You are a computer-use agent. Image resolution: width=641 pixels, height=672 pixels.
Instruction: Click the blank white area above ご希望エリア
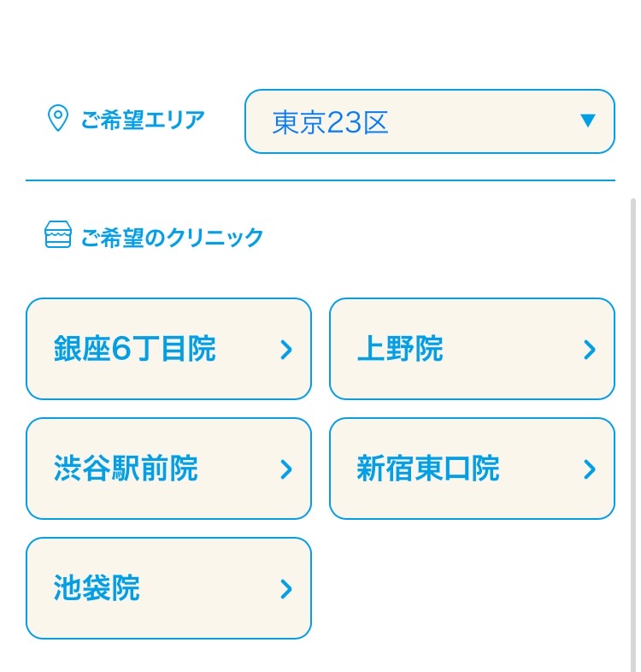320,43
